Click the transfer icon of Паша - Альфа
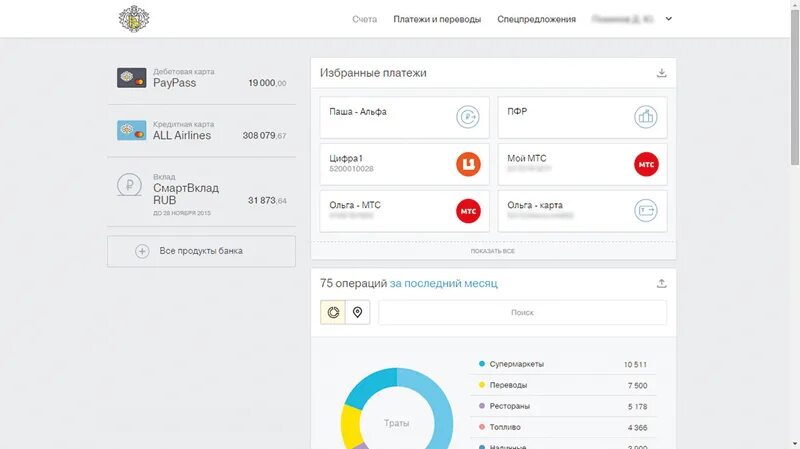800x449 pixels. 468,117
